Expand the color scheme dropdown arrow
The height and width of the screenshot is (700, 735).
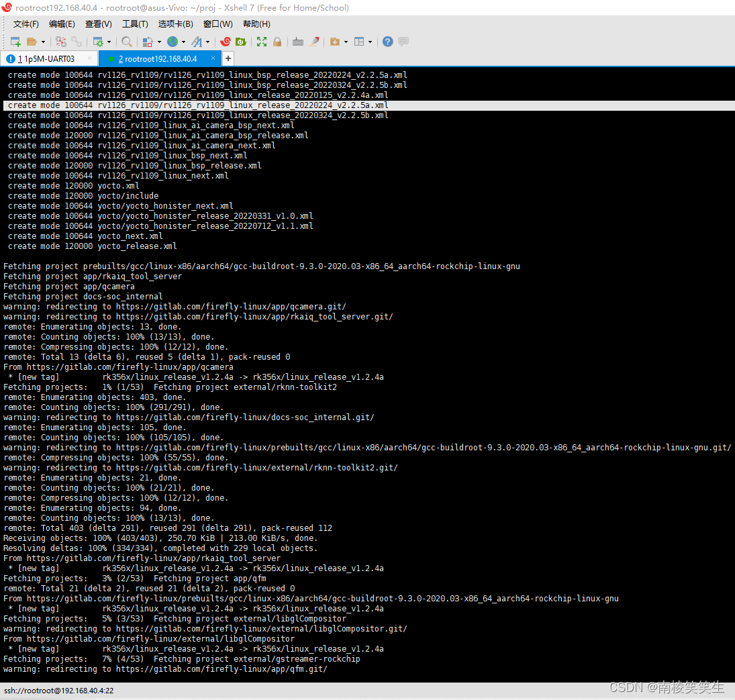click(x=159, y=42)
